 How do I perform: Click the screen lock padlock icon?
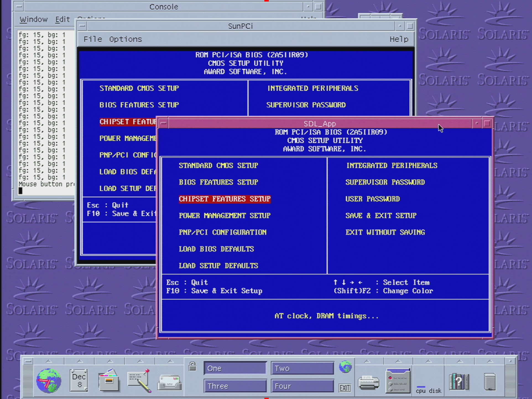point(192,366)
